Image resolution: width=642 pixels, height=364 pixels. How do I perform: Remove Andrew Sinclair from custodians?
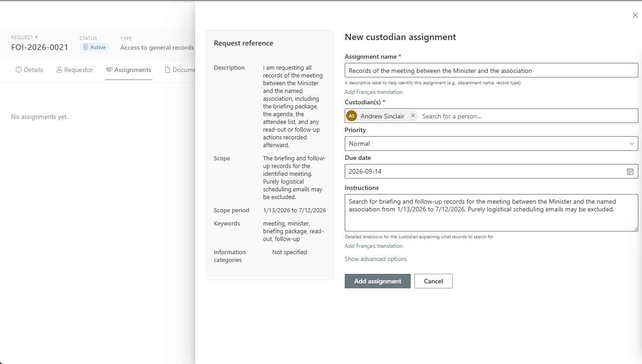(x=413, y=116)
